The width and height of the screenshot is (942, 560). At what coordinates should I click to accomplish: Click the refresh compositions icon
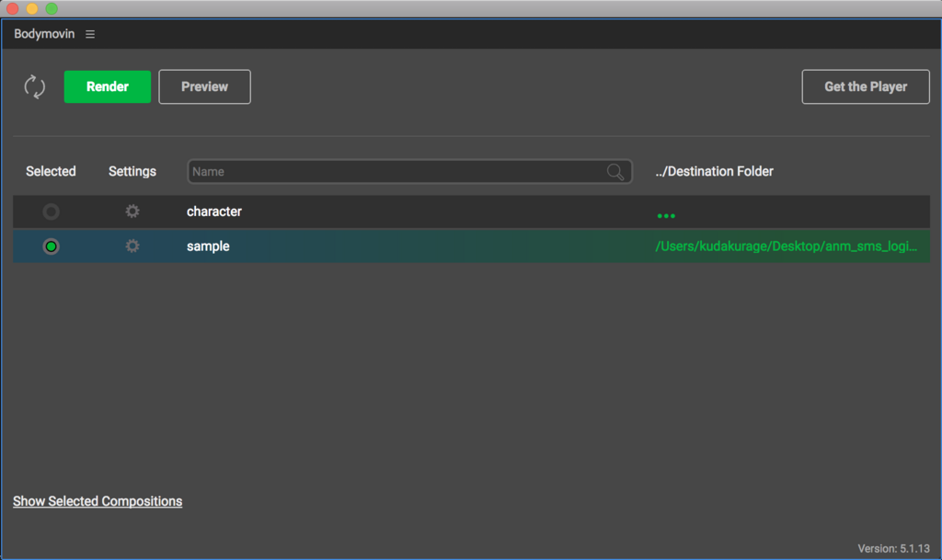coord(34,87)
